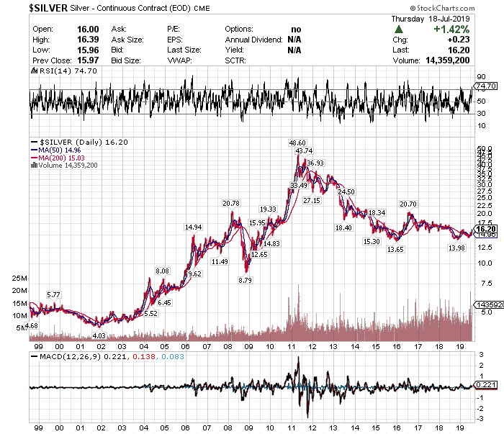Screen dimensions: 504x434
Task: Click the 12.65 price label
Action: pos(259,254)
